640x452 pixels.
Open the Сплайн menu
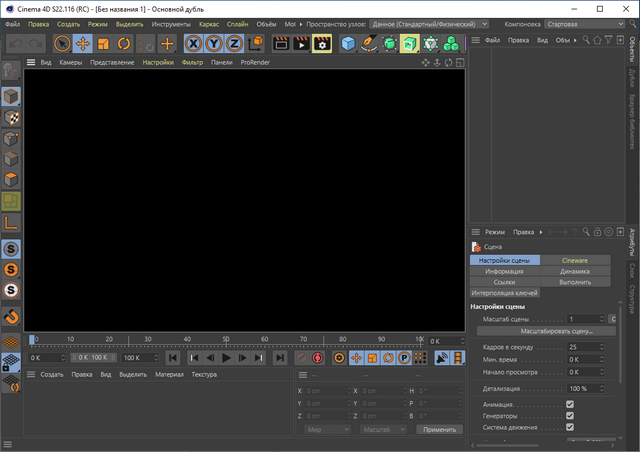pos(238,22)
